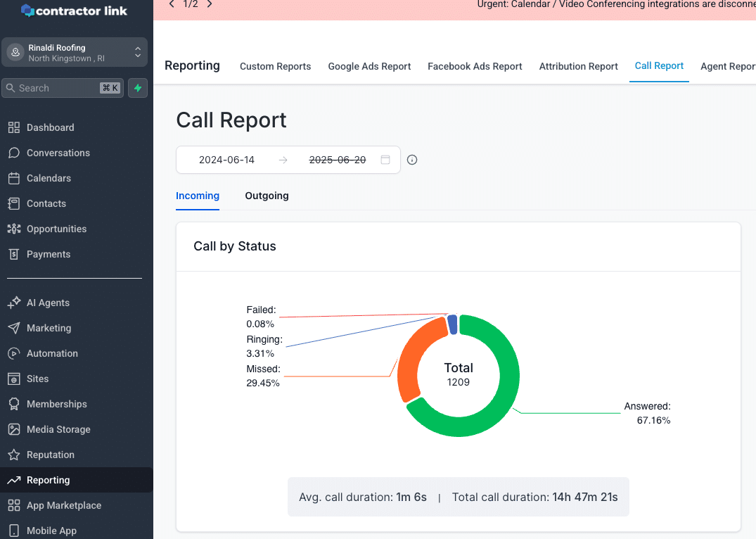The width and height of the screenshot is (756, 539).
Task: Select the Google Ads Report tab
Action: (369, 66)
